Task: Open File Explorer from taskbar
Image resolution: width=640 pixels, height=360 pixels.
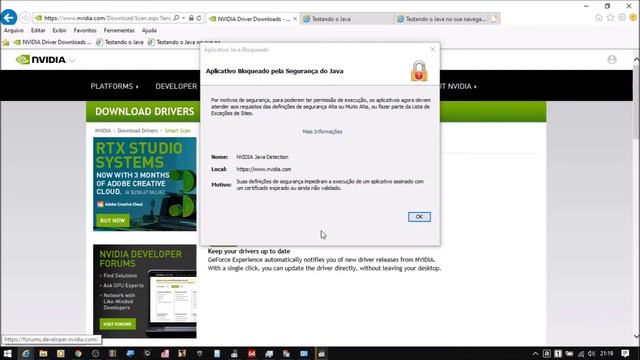Action: 43,353
